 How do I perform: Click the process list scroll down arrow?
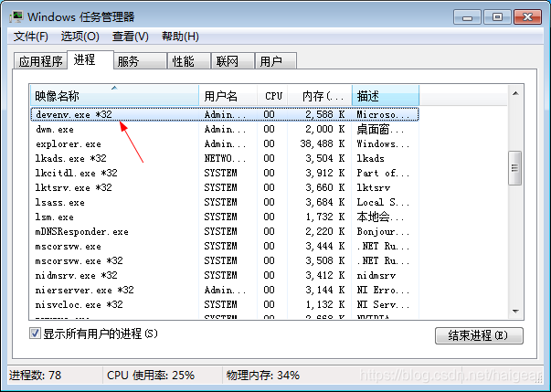[x=515, y=312]
